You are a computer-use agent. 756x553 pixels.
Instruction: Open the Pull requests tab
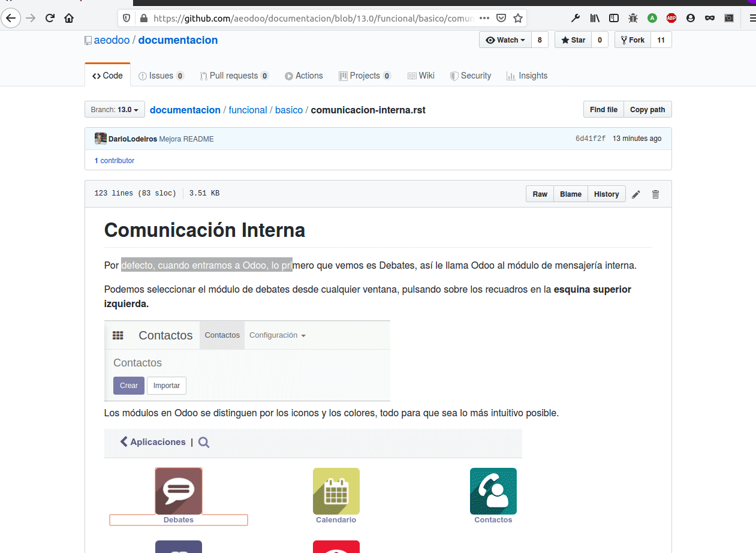(234, 76)
